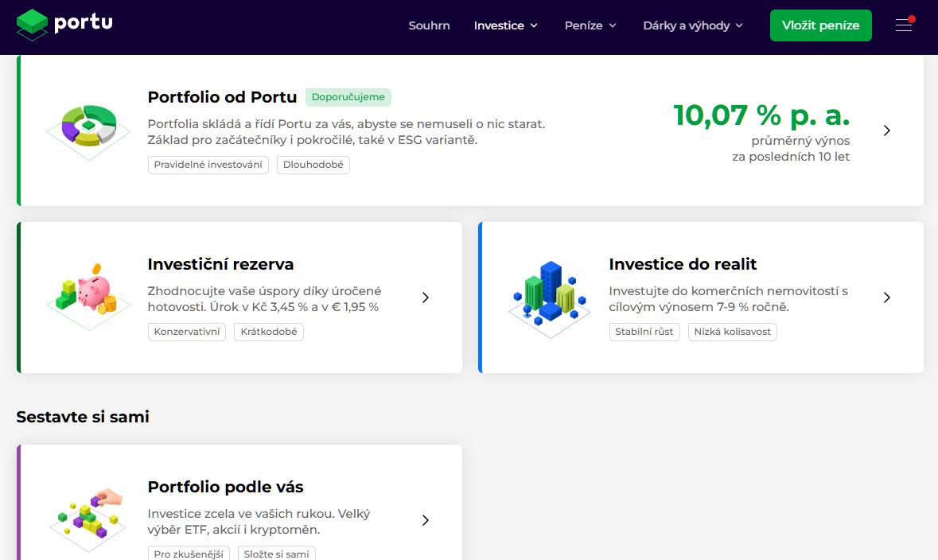Open Investice do realit via its arrow

[x=886, y=297]
